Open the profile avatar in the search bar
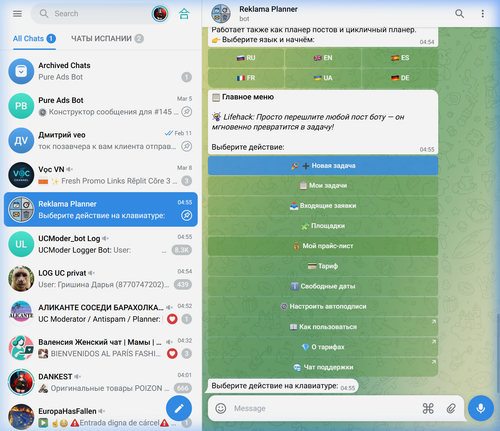 (160, 14)
